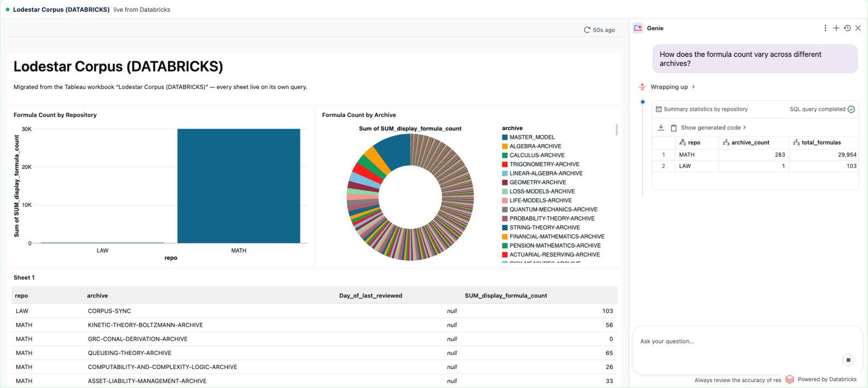Click the LIFE-MODELS-ARCHIVE legend swatch
This screenshot has height=388, width=868.
pos(505,201)
